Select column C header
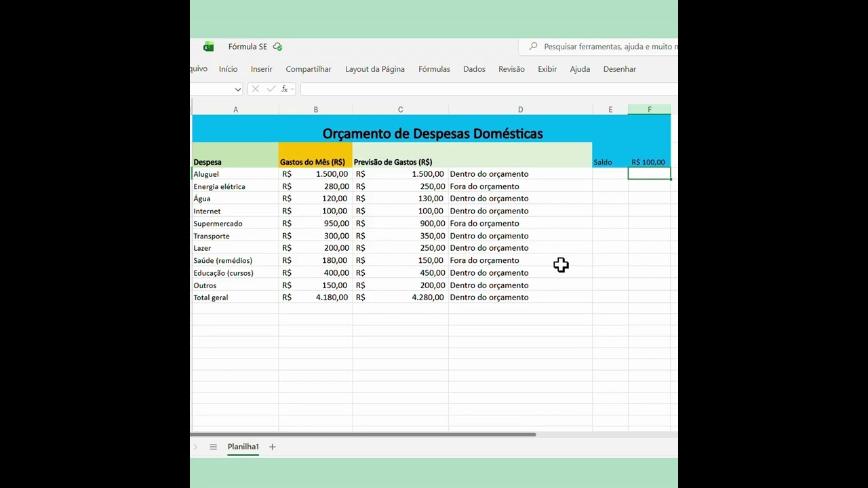Viewport: 868px width, 488px height. point(400,109)
